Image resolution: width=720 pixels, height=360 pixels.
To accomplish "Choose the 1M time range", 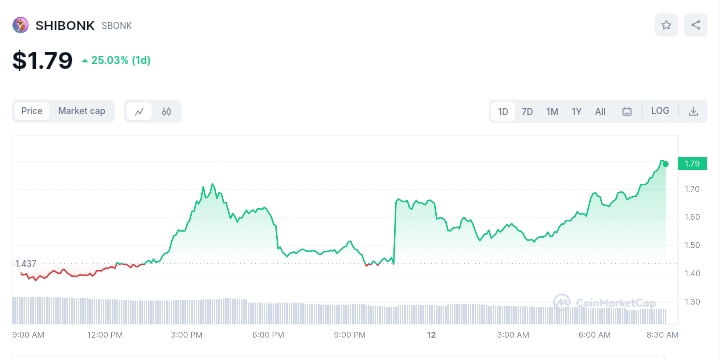I will coord(552,112).
